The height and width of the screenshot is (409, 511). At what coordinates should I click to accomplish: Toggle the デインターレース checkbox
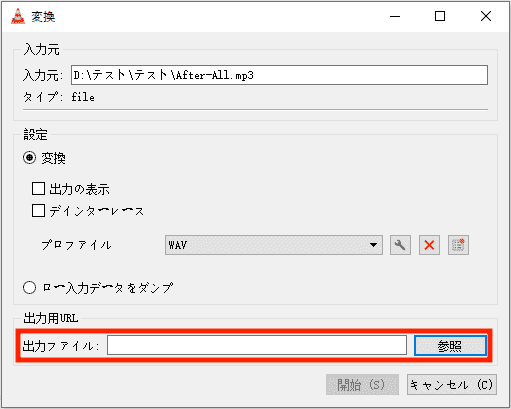tap(38, 211)
